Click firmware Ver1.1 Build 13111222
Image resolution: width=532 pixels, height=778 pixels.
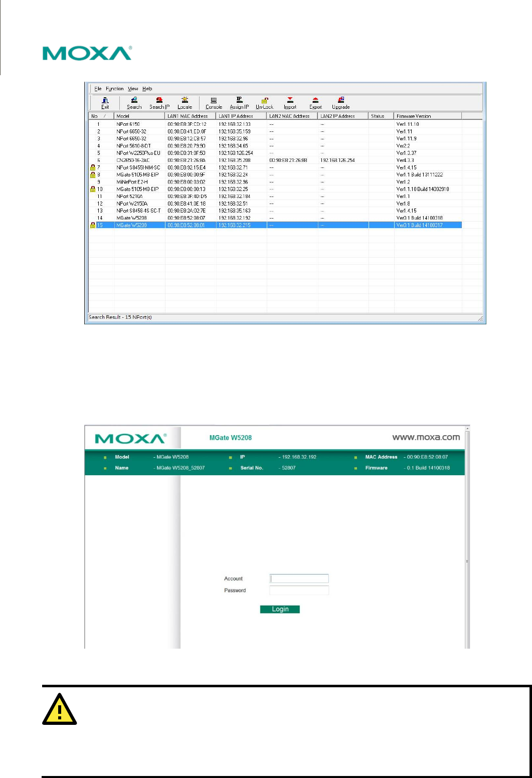pyautogui.click(x=420, y=174)
